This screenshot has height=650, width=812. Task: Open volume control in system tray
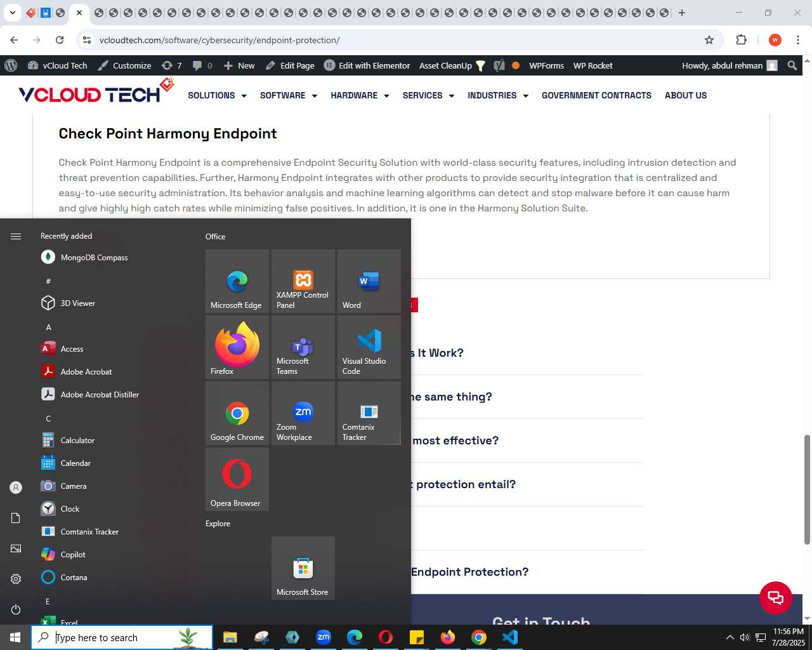[745, 637]
